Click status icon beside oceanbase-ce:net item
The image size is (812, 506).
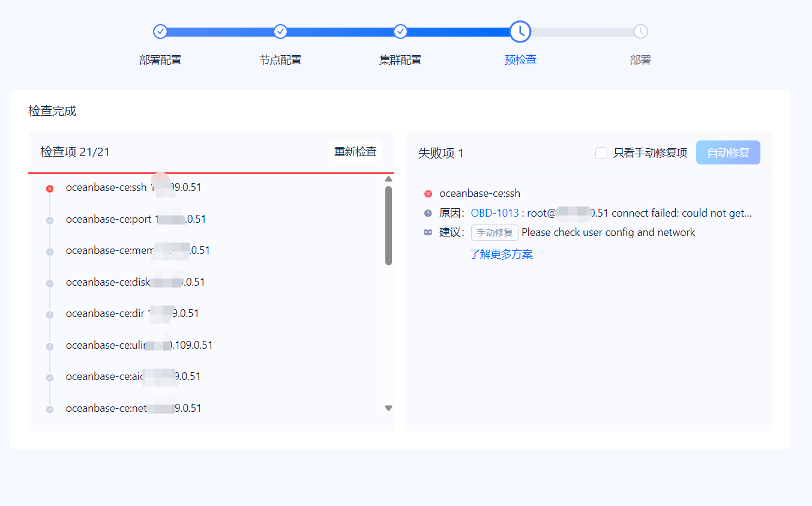(50, 409)
